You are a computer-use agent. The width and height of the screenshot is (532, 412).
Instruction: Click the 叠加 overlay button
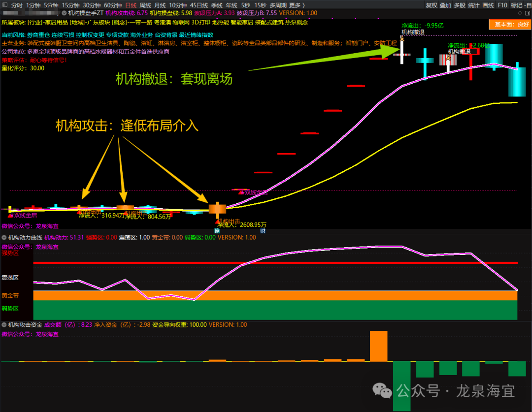click(x=445, y=5)
